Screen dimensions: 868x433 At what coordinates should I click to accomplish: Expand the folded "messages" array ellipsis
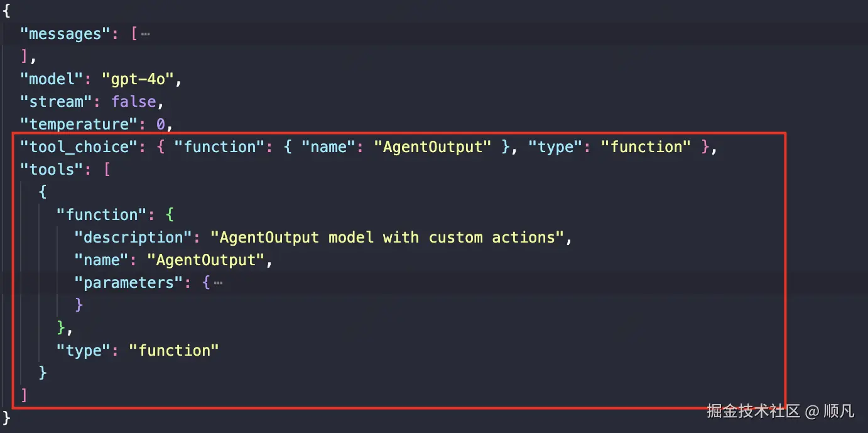pos(146,34)
